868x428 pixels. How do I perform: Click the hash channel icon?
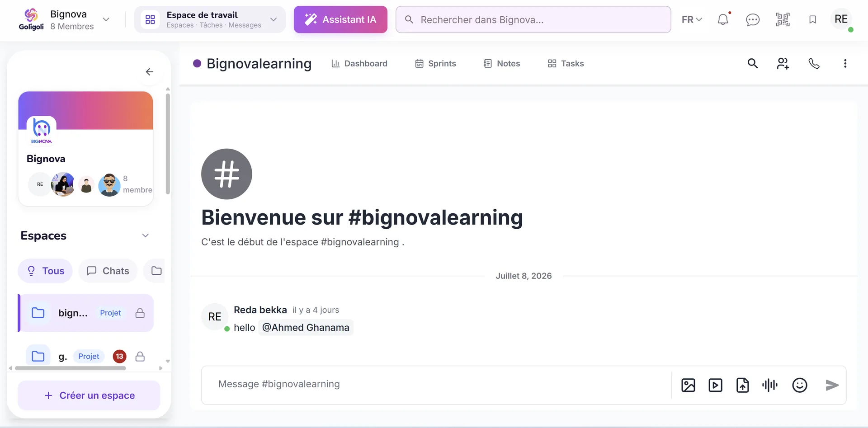tap(226, 174)
